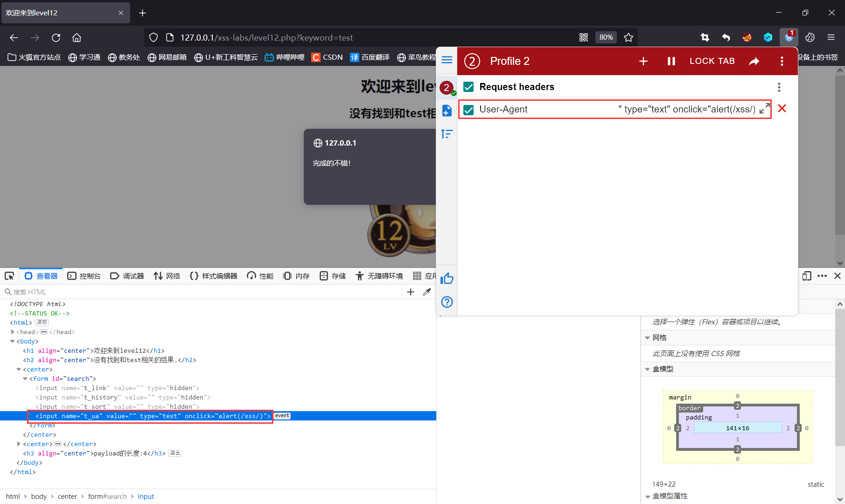
Task: Open the Firefox application menu
Action: click(831, 37)
